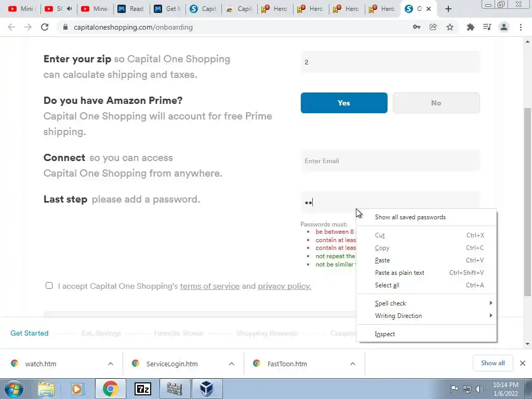532x399 pixels.
Task: Click Show all downloads button
Action: (493, 363)
